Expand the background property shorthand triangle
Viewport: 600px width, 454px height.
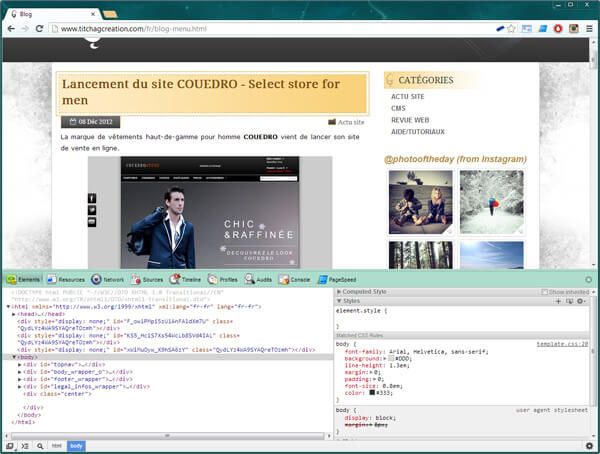pos(385,359)
